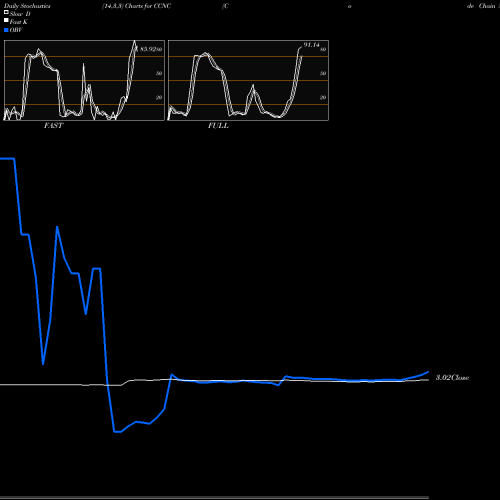Click the 20 axis label in FAST chart
Screen dimensions: 500x500
tap(159, 97)
